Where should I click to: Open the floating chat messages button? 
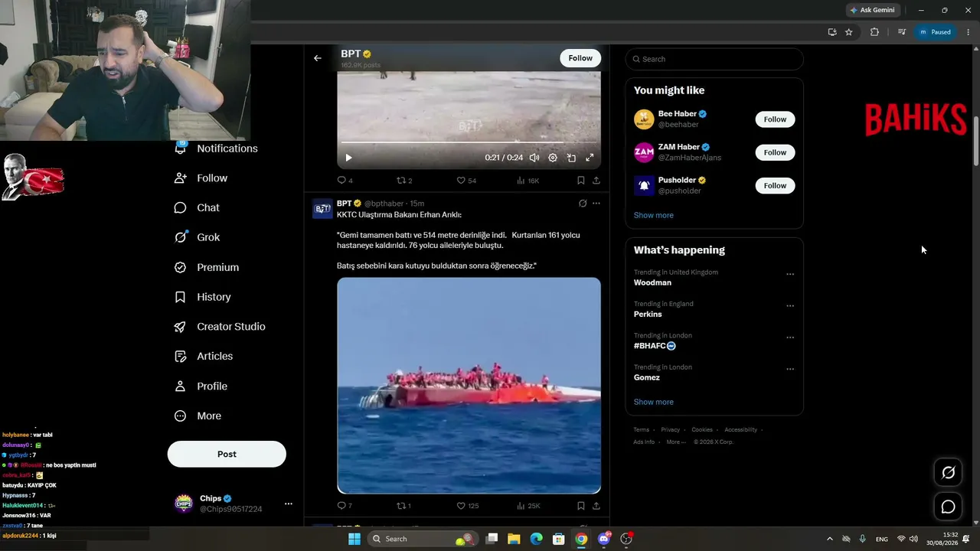[x=948, y=507]
